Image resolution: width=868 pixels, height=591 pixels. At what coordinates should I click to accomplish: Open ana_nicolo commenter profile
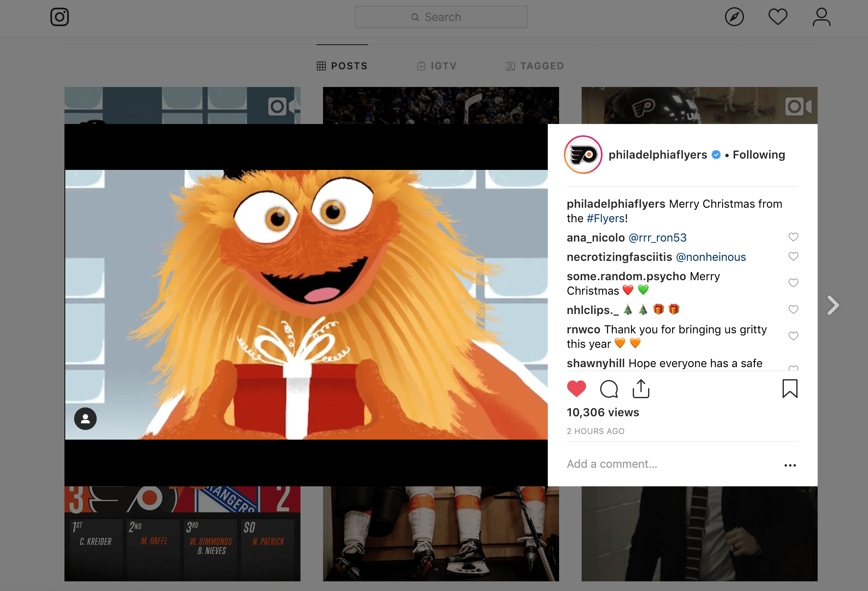coord(596,238)
